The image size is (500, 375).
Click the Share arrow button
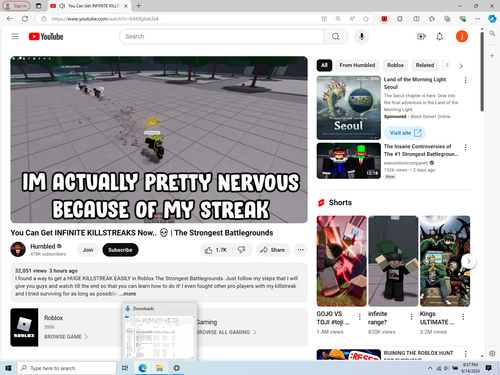tap(273, 250)
